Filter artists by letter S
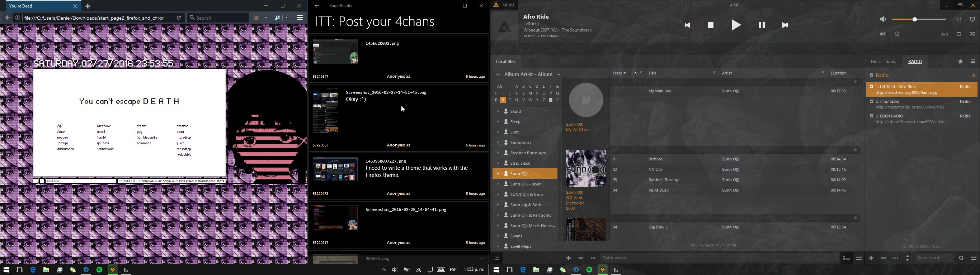Image resolution: width=980 pixels, height=275 pixels. point(503,100)
